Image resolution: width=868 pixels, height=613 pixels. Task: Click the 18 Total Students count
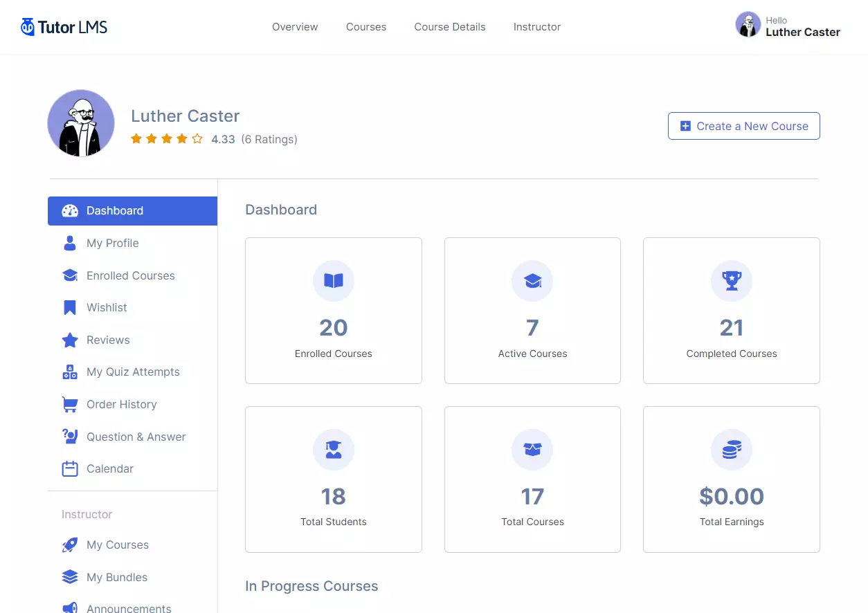tap(334, 496)
